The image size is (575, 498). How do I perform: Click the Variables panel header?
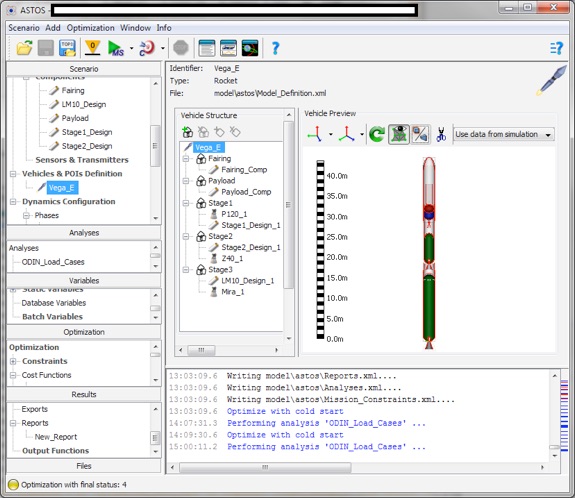click(84, 281)
